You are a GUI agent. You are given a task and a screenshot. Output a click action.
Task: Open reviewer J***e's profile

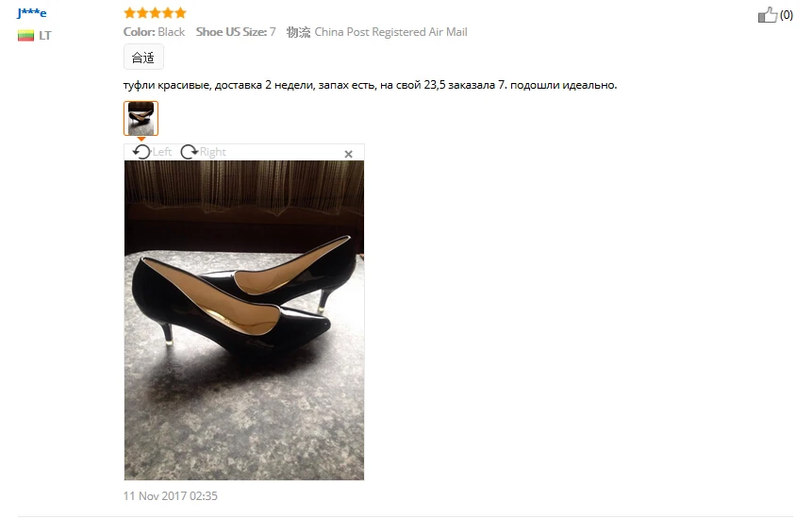point(31,13)
